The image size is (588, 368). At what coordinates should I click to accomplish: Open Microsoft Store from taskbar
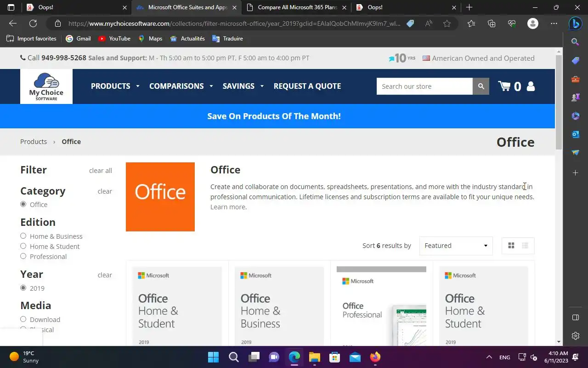click(x=334, y=357)
